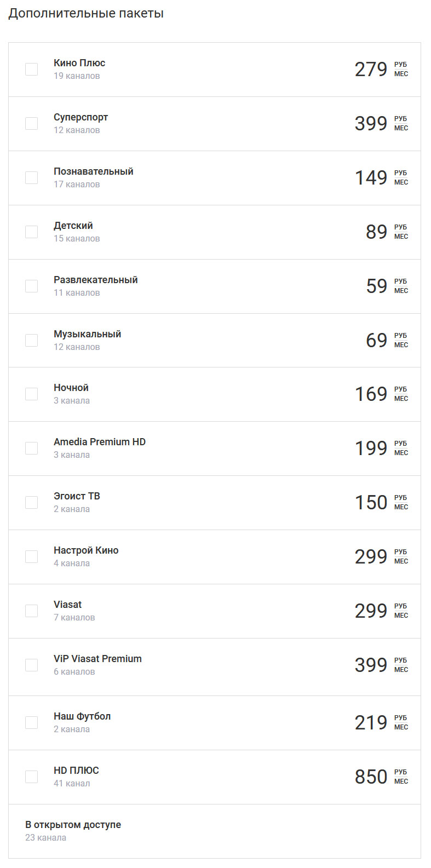
Task: Check the Детский package box
Action: point(32,232)
